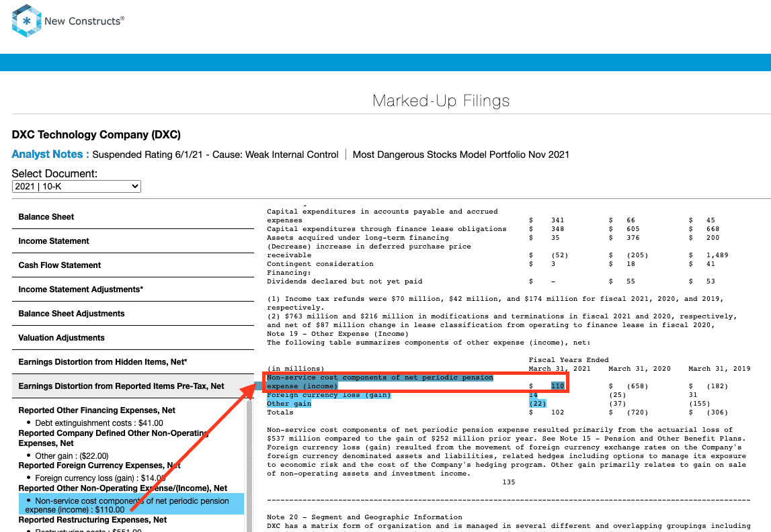Click the Reported Other Financing Expenses, Net heading
Screen dimensions: 771x532
97,410
